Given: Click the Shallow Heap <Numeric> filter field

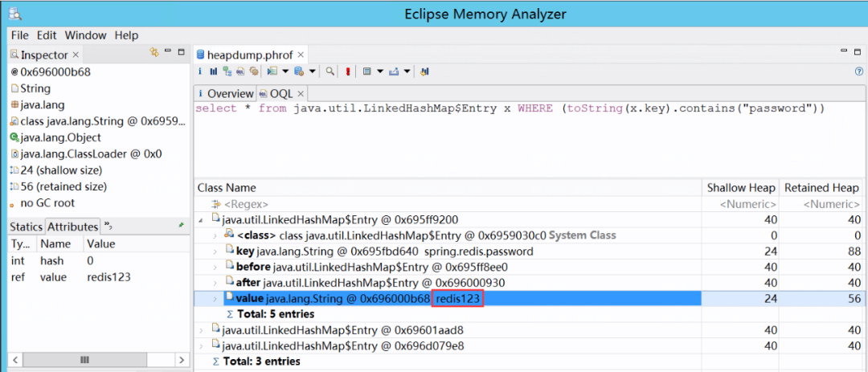Looking at the screenshot, I should (x=741, y=204).
